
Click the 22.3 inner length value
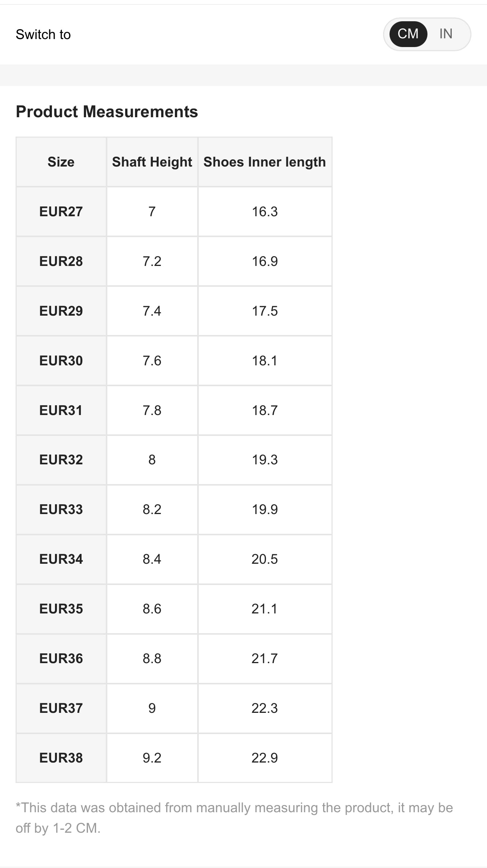coord(265,708)
